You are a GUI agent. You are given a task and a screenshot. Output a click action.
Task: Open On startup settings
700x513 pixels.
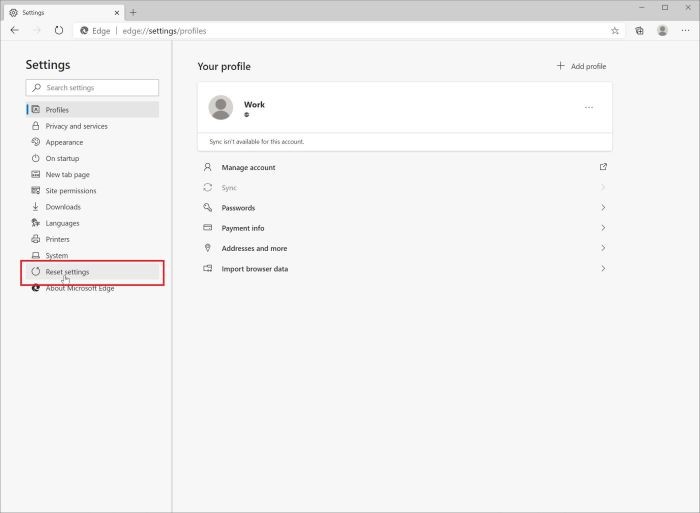[92, 158]
